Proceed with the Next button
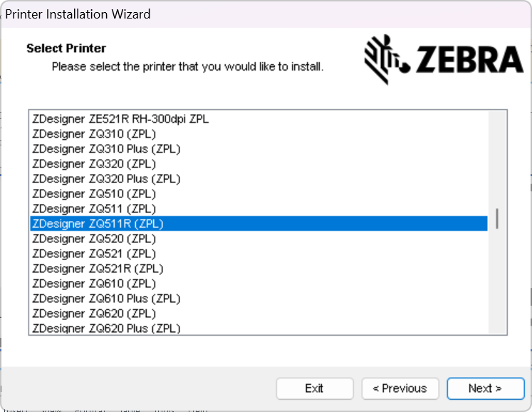This screenshot has height=412, width=532. click(485, 388)
